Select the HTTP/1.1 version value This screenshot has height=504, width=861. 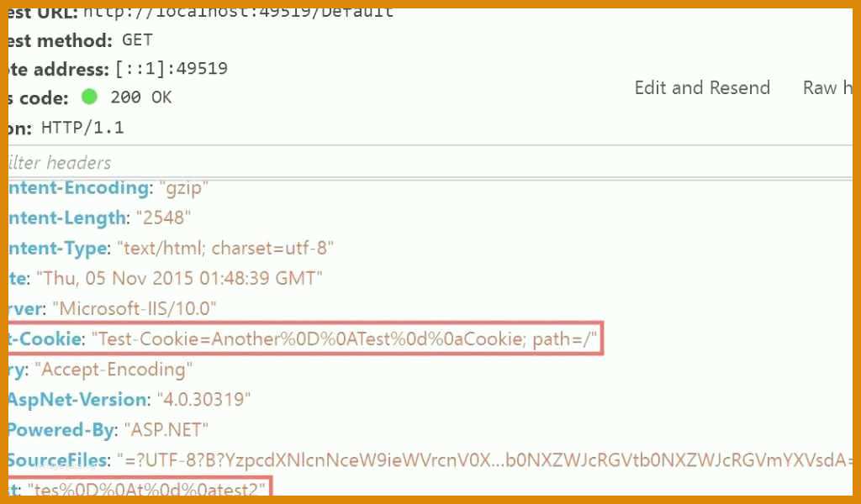click(x=82, y=128)
